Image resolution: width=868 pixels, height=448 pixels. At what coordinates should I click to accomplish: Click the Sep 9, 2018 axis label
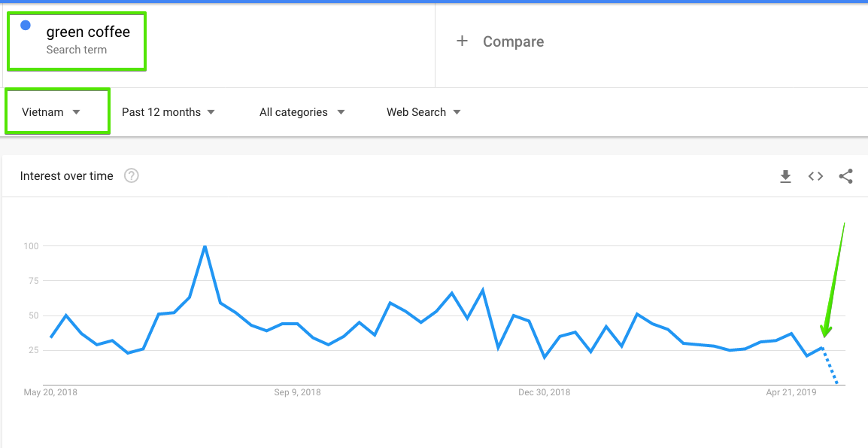pyautogui.click(x=297, y=392)
